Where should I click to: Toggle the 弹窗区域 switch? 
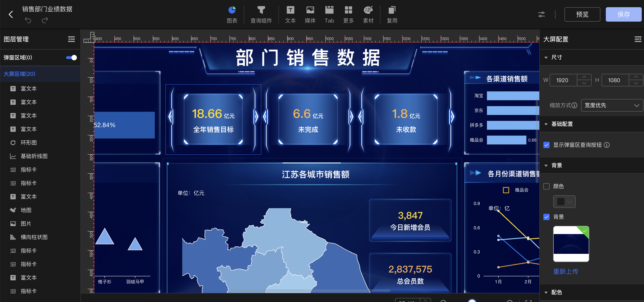71,58
